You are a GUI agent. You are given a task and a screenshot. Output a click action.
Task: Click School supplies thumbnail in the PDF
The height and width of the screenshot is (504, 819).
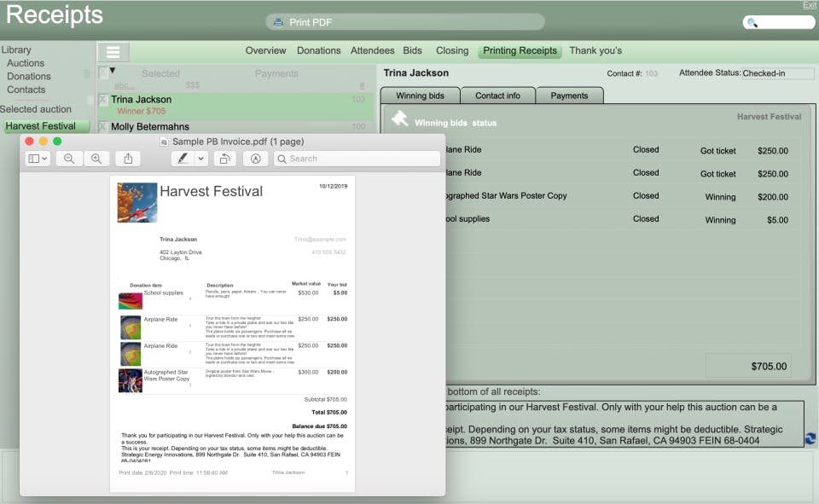coord(130,300)
